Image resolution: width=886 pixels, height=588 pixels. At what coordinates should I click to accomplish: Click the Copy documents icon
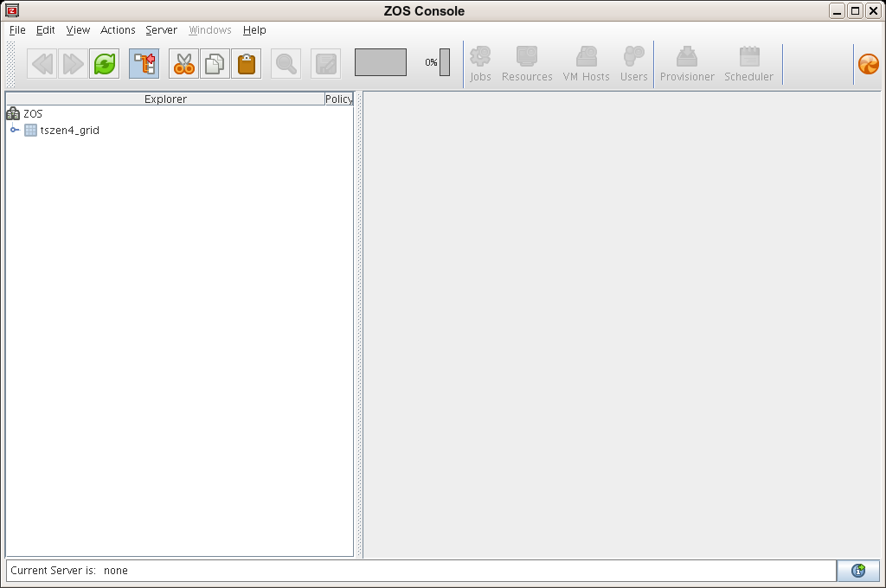[215, 63]
